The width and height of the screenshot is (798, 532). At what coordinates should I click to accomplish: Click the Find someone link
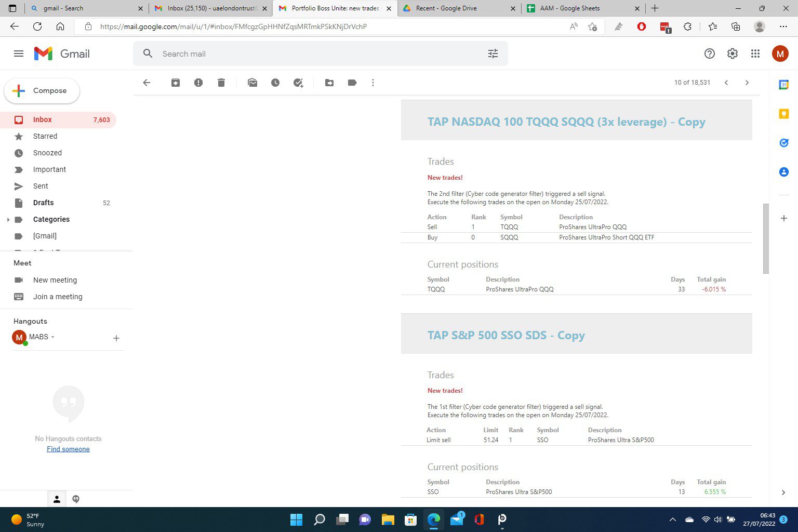[x=68, y=449]
